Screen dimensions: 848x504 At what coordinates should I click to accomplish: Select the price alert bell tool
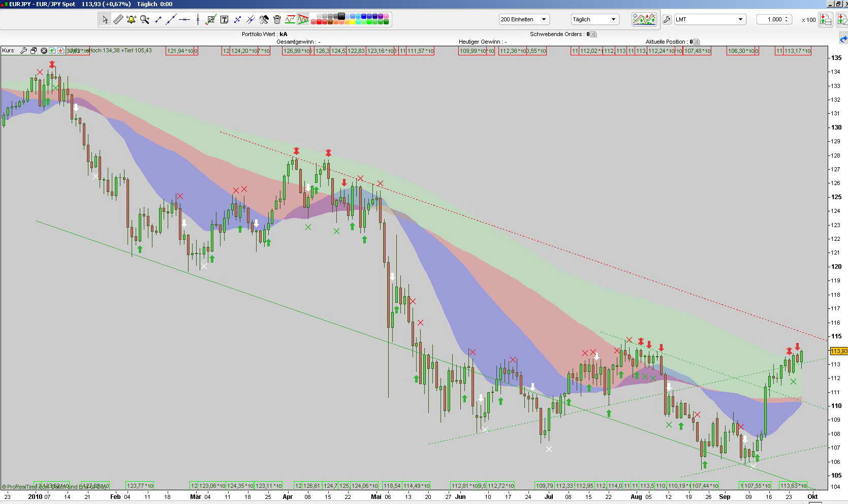click(131, 19)
